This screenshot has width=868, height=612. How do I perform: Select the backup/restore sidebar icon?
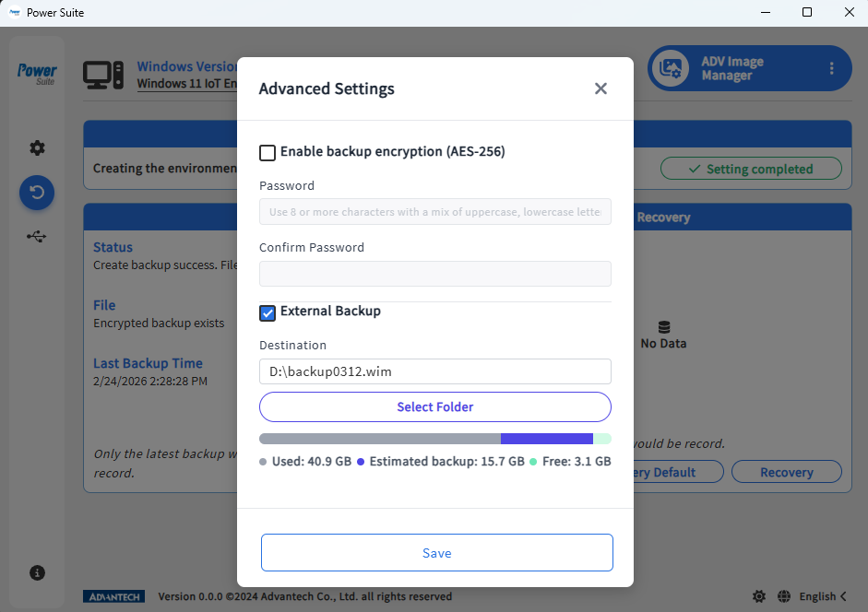[x=37, y=193]
